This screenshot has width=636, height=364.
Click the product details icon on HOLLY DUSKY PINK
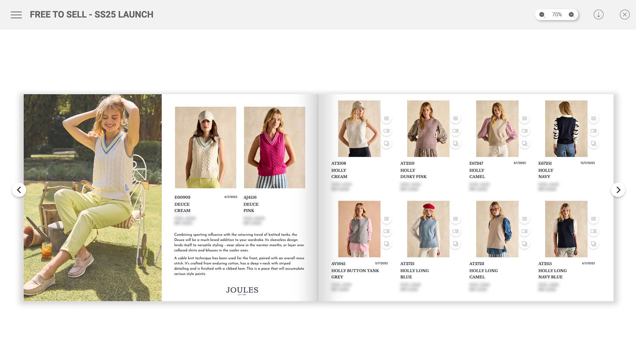455,130
